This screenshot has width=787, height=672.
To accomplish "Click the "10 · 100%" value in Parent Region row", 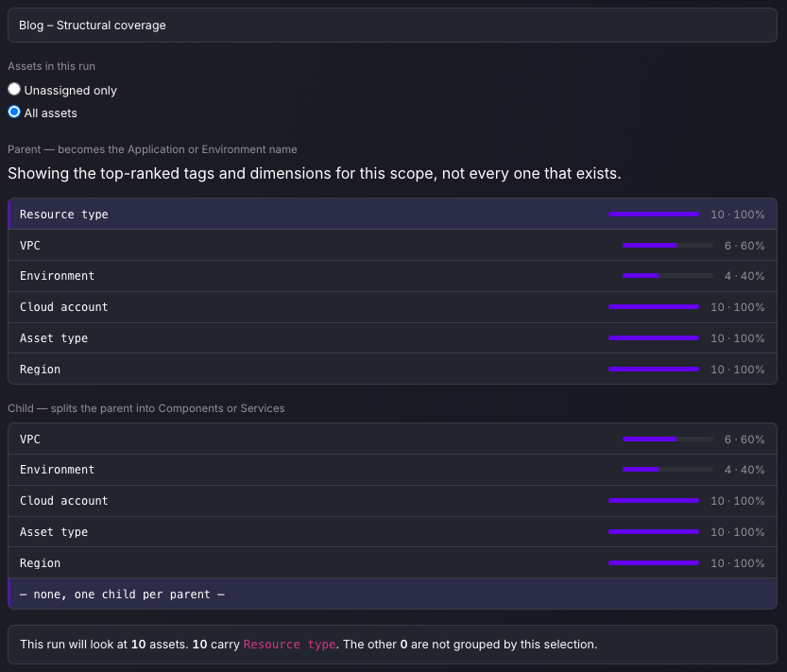I will point(737,370).
